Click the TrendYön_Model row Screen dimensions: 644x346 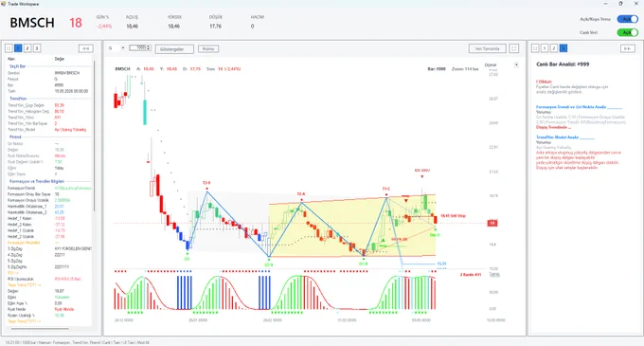(x=49, y=130)
